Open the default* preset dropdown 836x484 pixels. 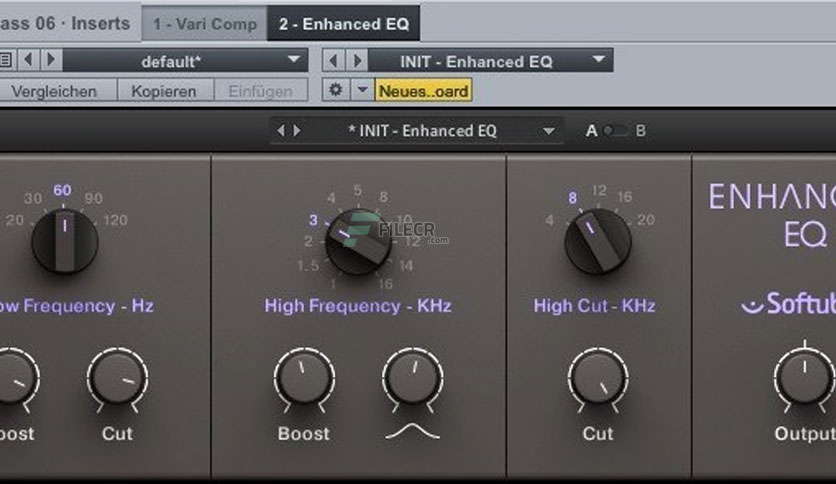[x=186, y=61]
